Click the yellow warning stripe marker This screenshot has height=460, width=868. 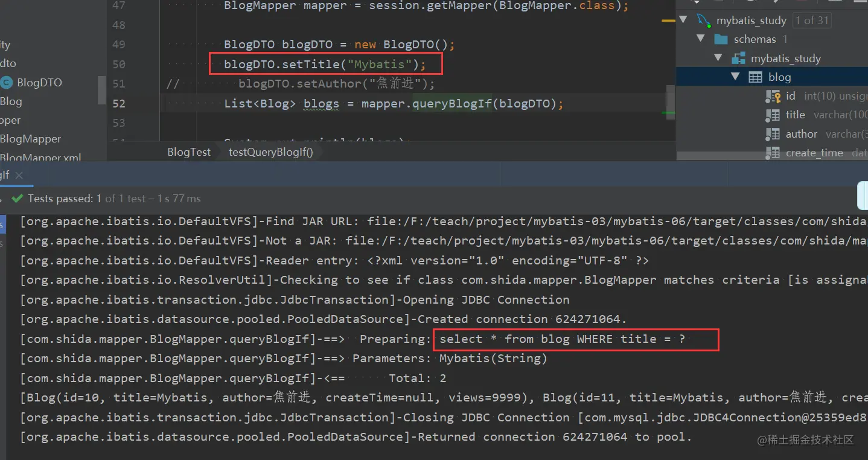pyautogui.click(x=668, y=21)
